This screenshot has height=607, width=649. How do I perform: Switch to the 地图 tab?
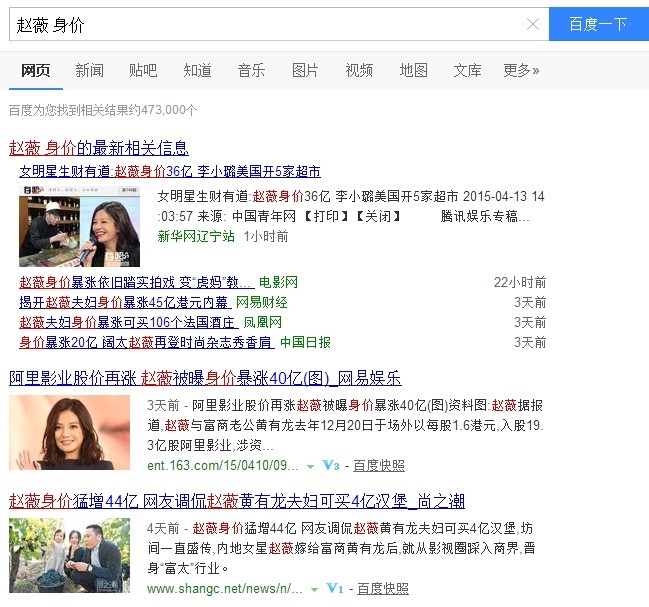click(413, 70)
